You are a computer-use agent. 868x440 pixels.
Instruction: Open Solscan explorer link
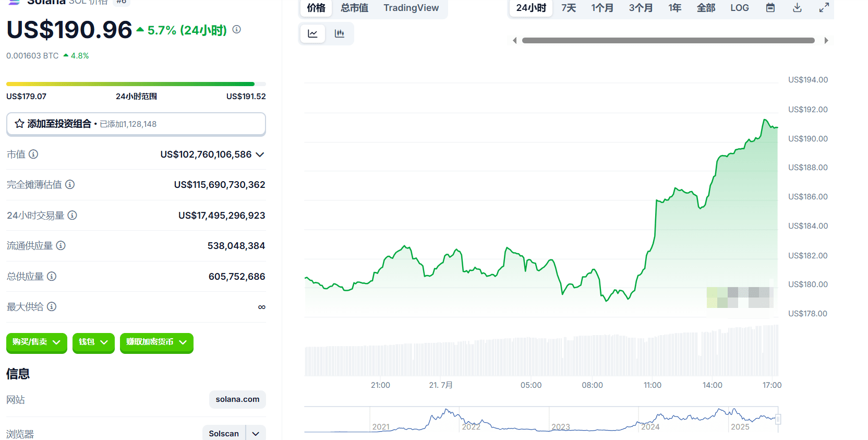click(x=224, y=434)
